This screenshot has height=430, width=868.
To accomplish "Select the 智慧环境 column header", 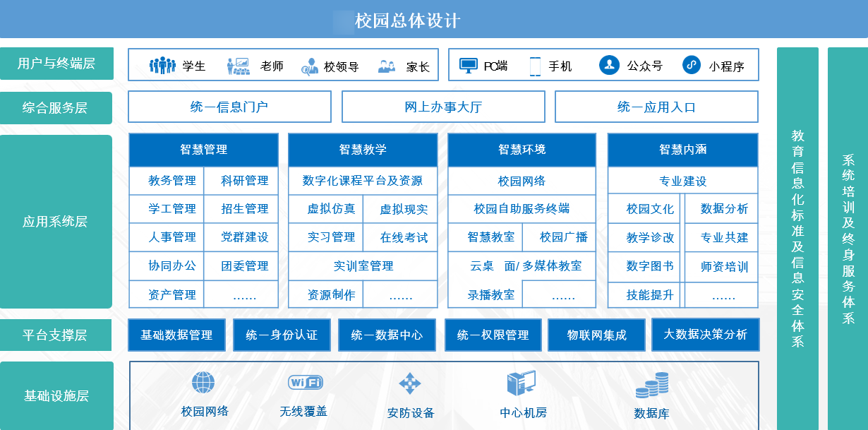I will click(x=522, y=150).
